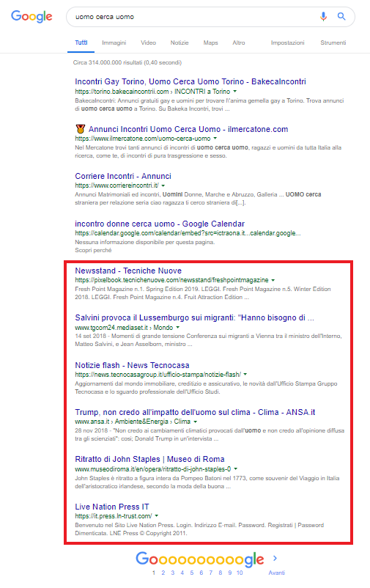The image size is (370, 588).
Task: Expand dropdown arrow next to it.press.ln-trust URL
Action: pos(156,516)
